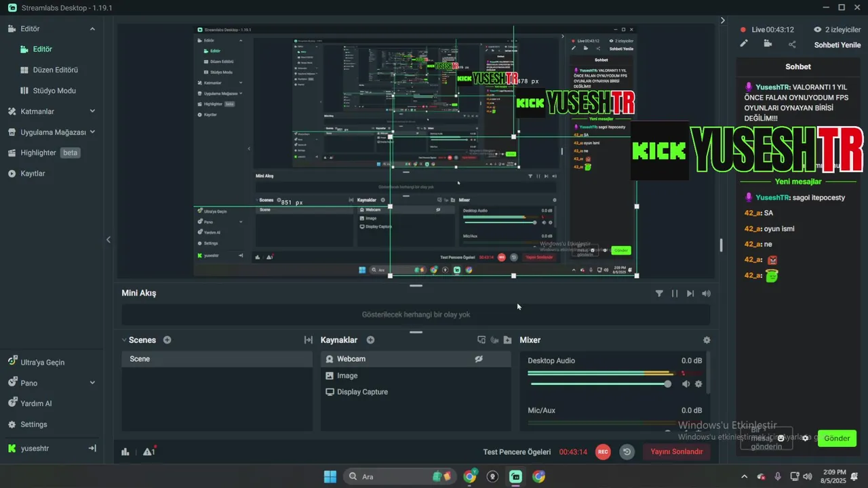This screenshot has height=488, width=868.
Task: Collapse the chat panel arrow
Action: (x=723, y=21)
